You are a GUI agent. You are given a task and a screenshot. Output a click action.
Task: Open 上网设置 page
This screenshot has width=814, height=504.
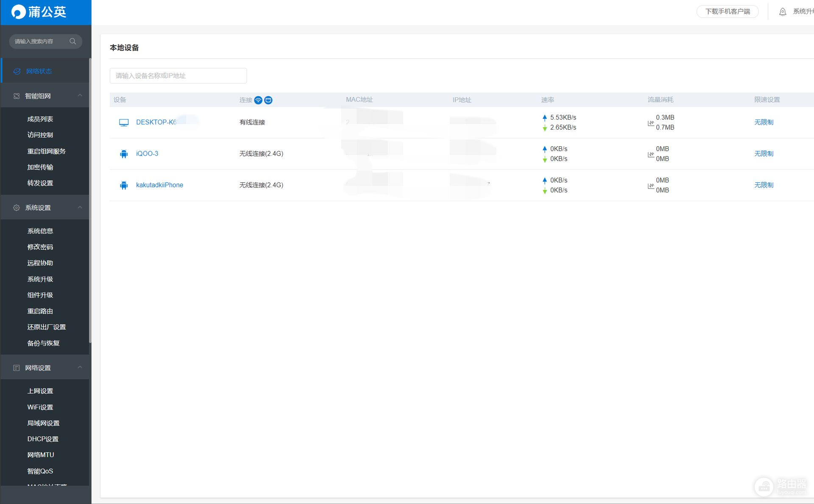point(40,391)
